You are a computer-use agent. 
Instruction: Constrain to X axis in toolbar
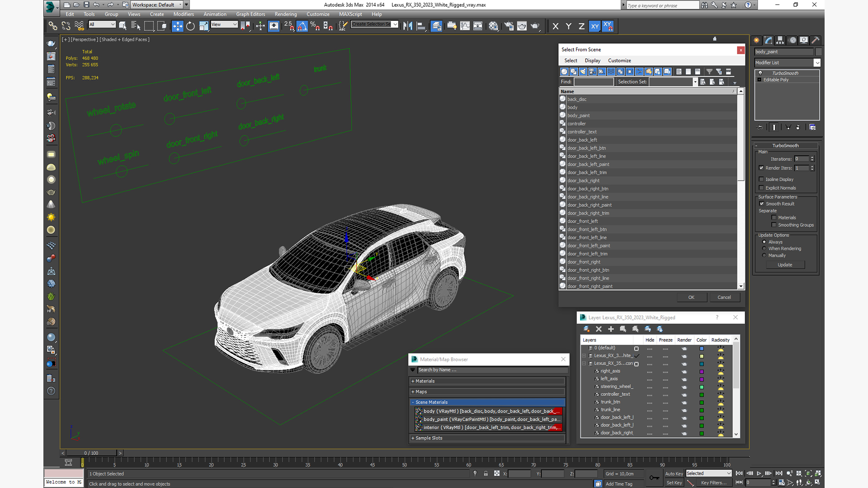pos(556,26)
